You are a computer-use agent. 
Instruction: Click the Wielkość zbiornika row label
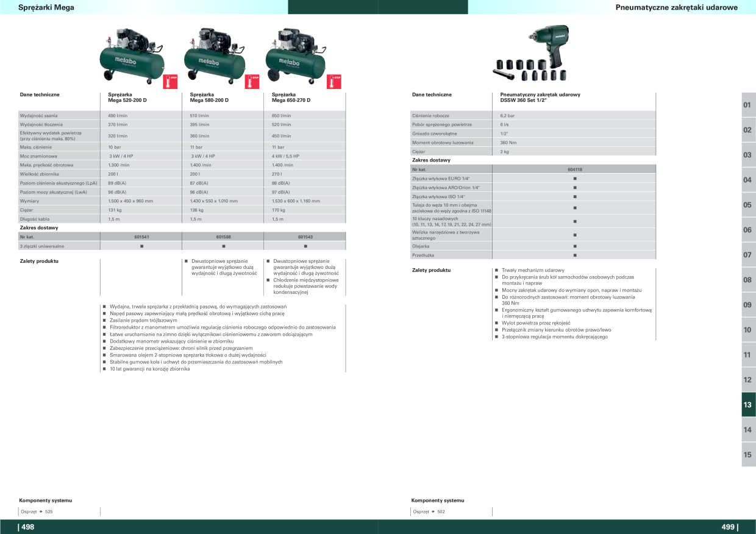tap(39, 174)
